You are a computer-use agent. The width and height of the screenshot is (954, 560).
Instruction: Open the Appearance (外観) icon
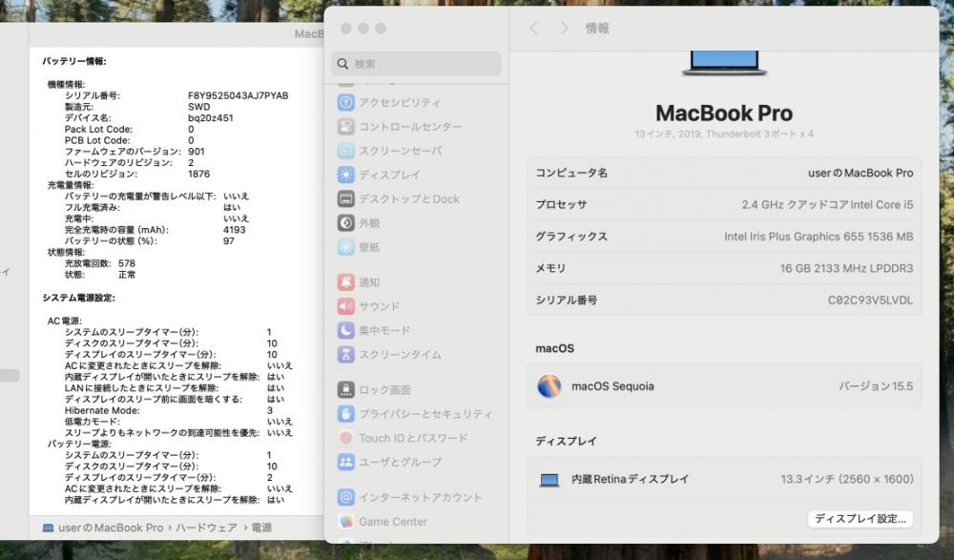point(345,223)
